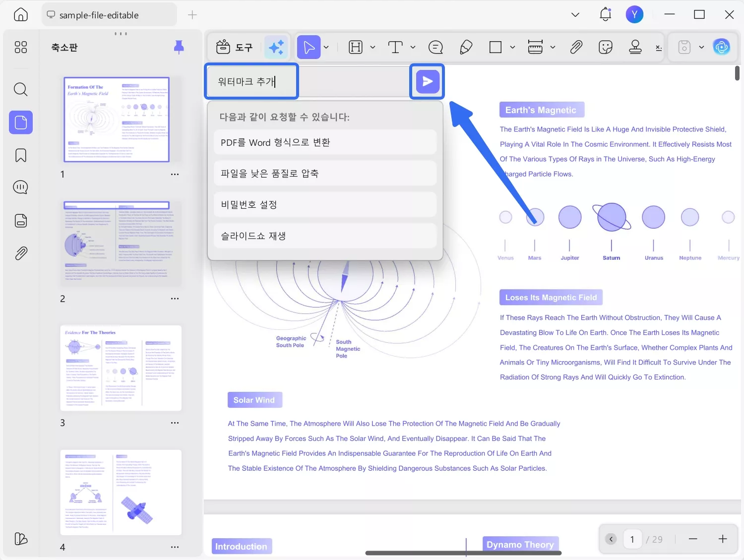Open more options for page 3
Image resolution: width=744 pixels, height=560 pixels.
175,423
